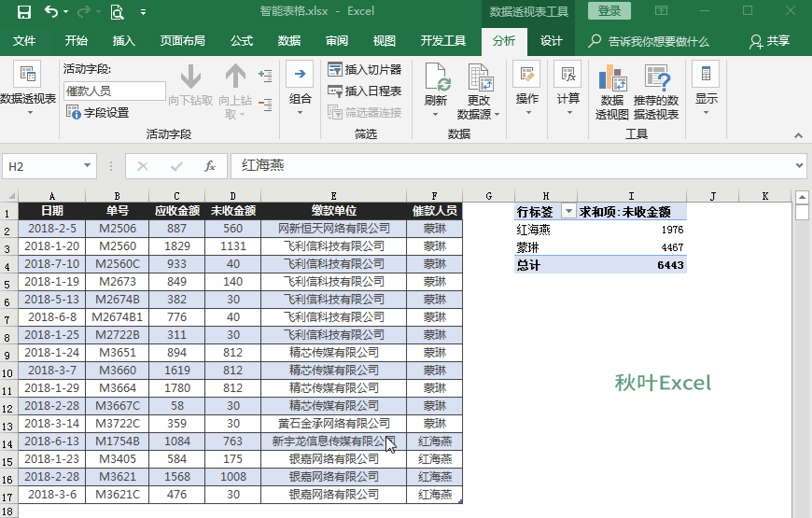The width and height of the screenshot is (812, 518).
Task: Switch to the 设计 tab
Action: pyautogui.click(x=551, y=41)
